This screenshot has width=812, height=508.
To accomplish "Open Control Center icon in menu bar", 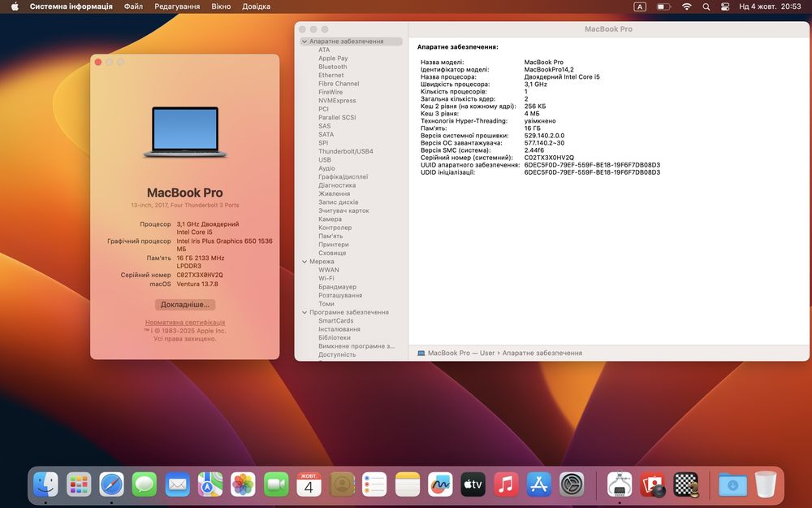I will (x=725, y=7).
